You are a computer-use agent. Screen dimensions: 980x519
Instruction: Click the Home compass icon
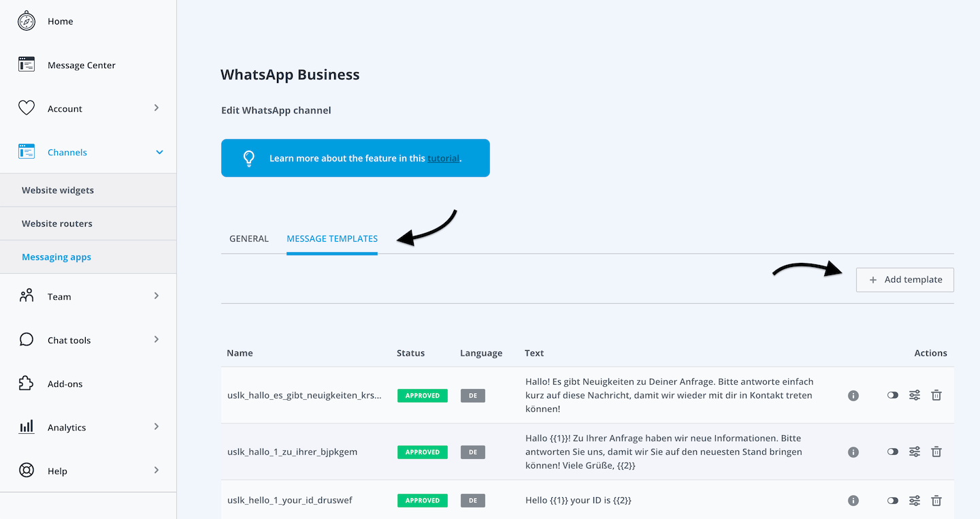[x=27, y=21]
